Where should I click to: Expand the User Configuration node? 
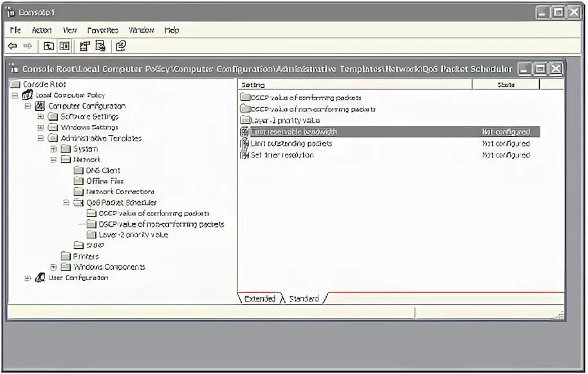pyautogui.click(x=28, y=278)
